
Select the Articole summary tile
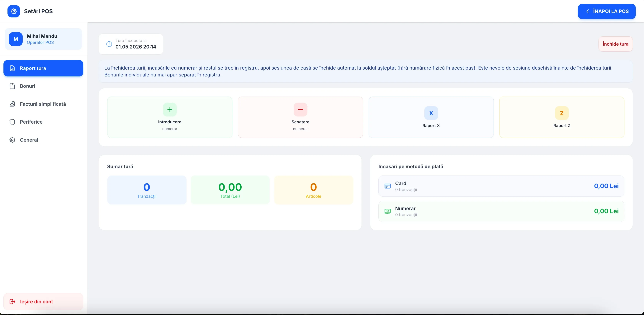click(314, 190)
